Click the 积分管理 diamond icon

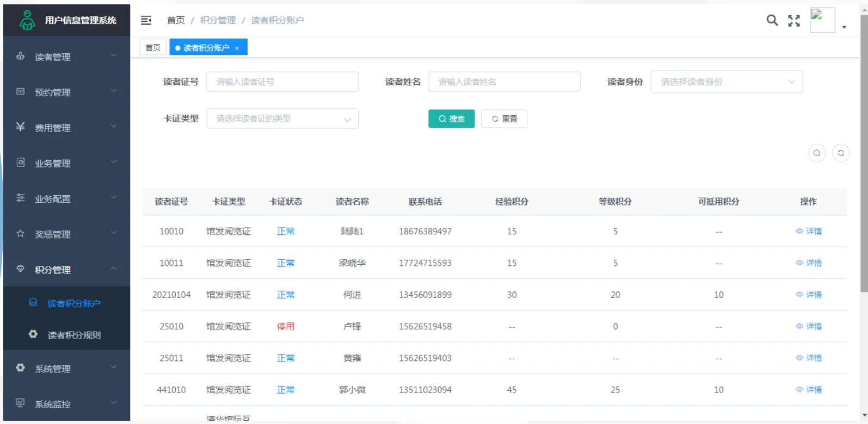coord(21,269)
